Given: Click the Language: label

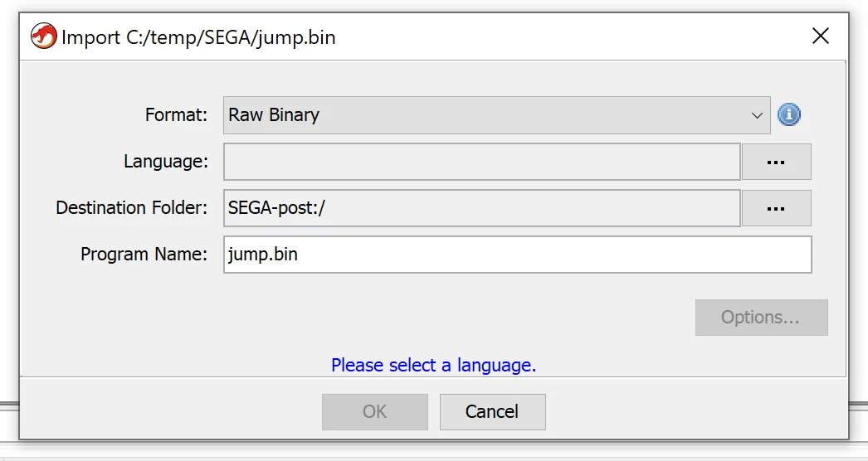Looking at the screenshot, I should [165, 161].
